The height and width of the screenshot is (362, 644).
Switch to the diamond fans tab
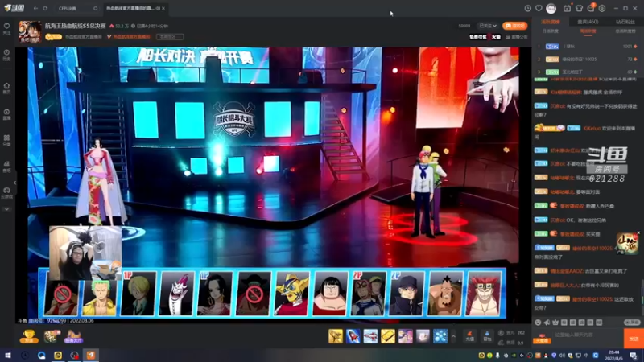[x=625, y=22]
